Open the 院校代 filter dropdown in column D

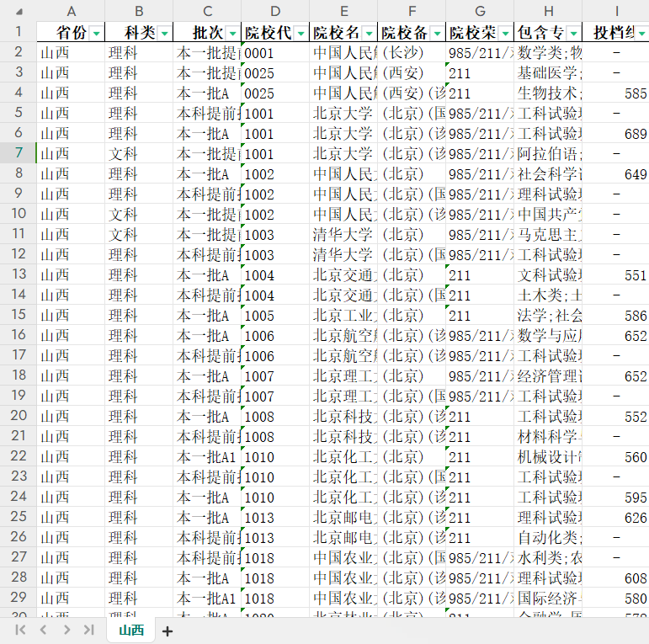click(x=301, y=33)
